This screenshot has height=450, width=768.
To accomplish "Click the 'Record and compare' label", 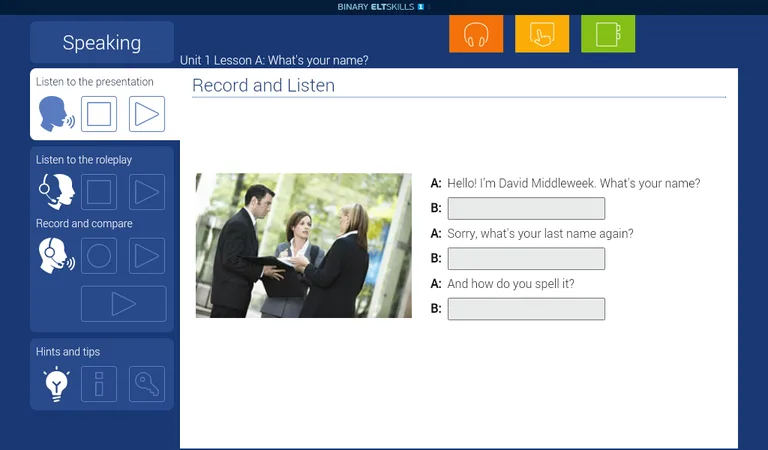I will (84, 223).
